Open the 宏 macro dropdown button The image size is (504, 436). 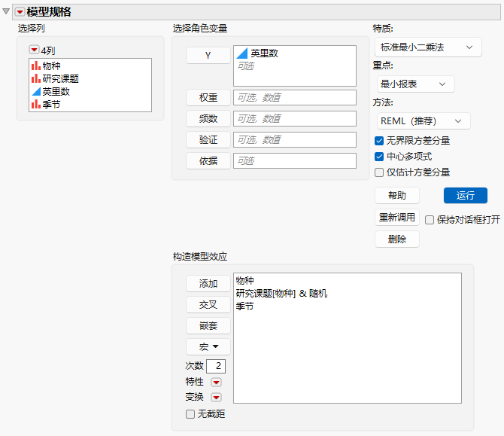click(x=208, y=347)
